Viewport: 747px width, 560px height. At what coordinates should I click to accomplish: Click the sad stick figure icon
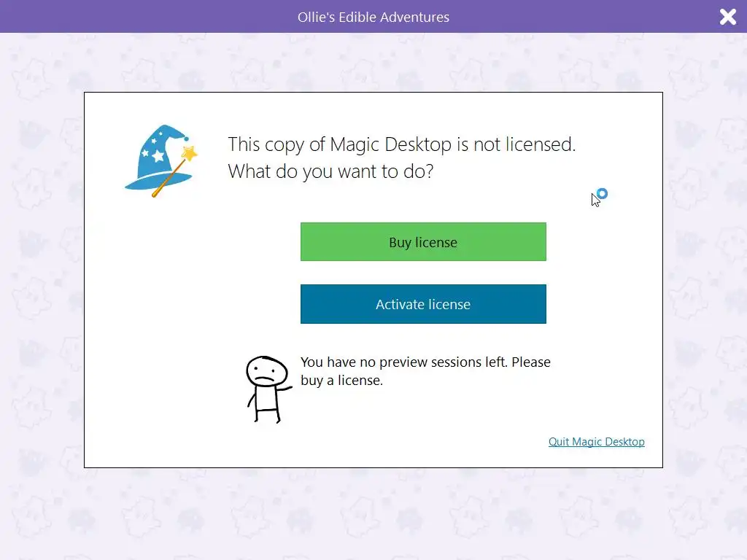click(268, 389)
